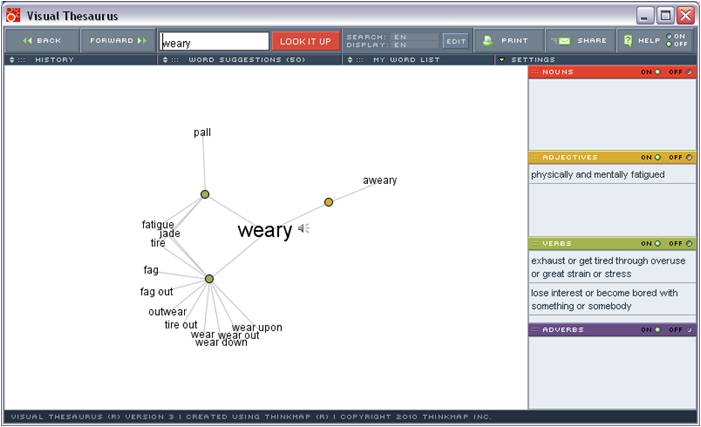
Task: Play pronunciation with speaker icon beside weary
Action: 304,229
